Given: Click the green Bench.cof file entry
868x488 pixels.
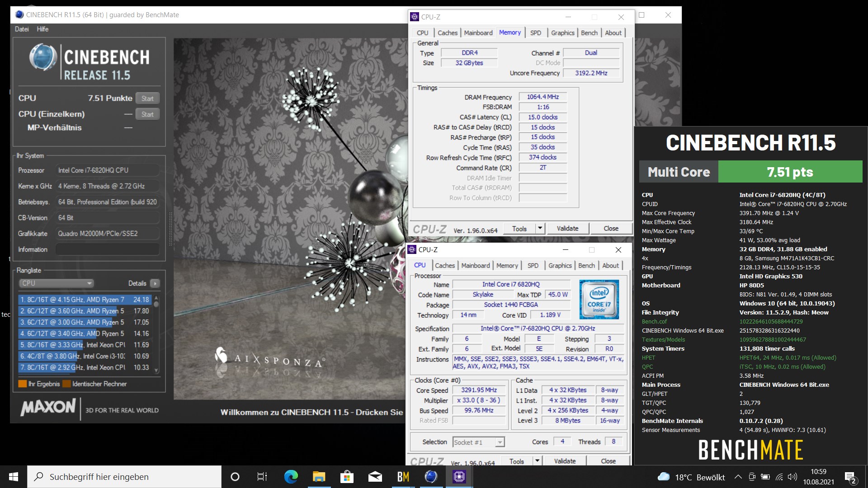Looking at the screenshot, I should pyautogui.click(x=654, y=321).
